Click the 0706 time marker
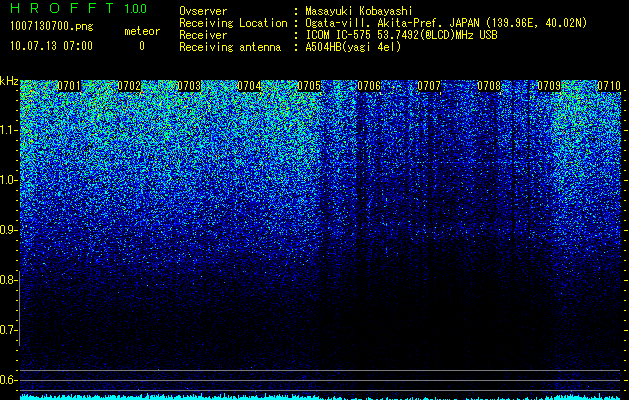 pyautogui.click(x=369, y=86)
